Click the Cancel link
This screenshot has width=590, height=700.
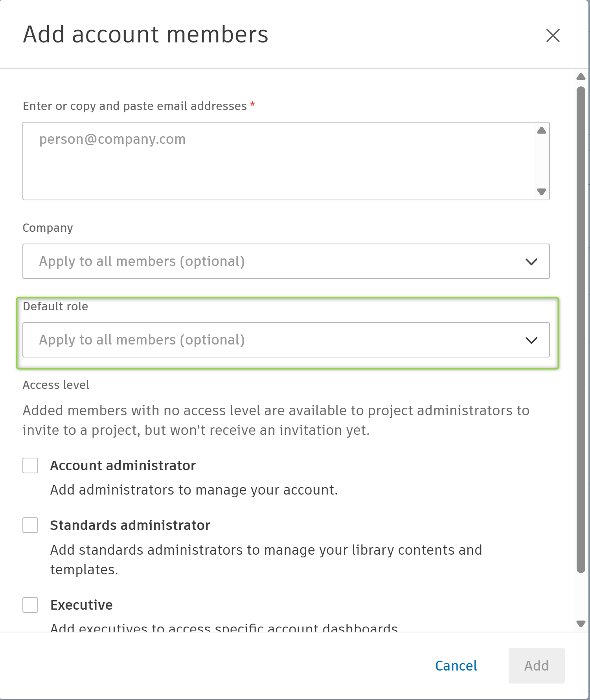[x=456, y=666]
